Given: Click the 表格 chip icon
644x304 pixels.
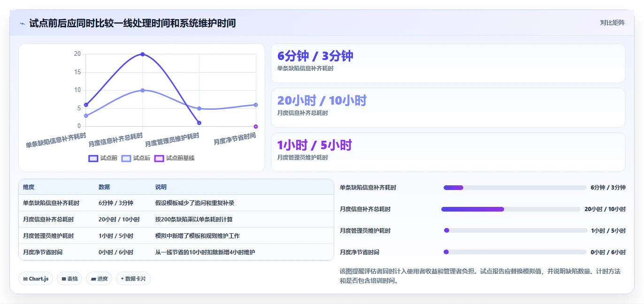Looking at the screenshot, I should click(x=64, y=279).
